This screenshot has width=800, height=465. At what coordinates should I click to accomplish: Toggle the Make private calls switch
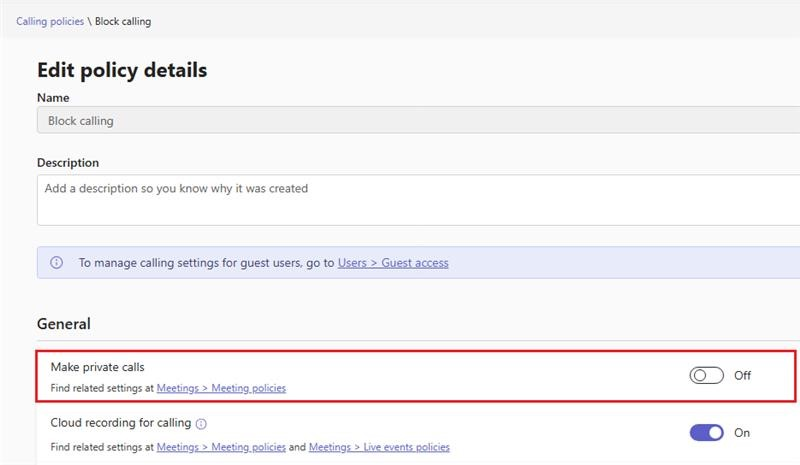707,375
